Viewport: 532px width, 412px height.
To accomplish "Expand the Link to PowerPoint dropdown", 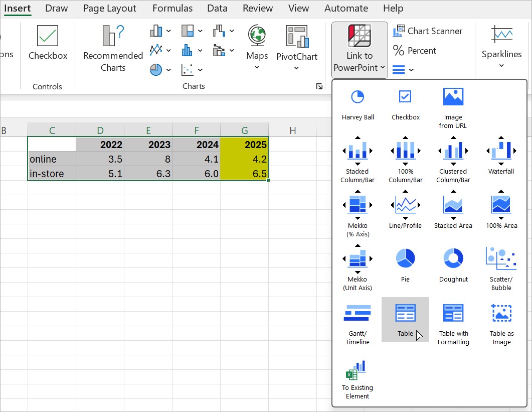I will coord(360,50).
